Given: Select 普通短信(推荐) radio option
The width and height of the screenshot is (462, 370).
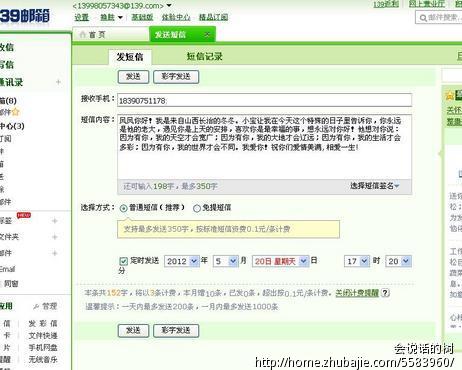Looking at the screenshot, I should 123,208.
